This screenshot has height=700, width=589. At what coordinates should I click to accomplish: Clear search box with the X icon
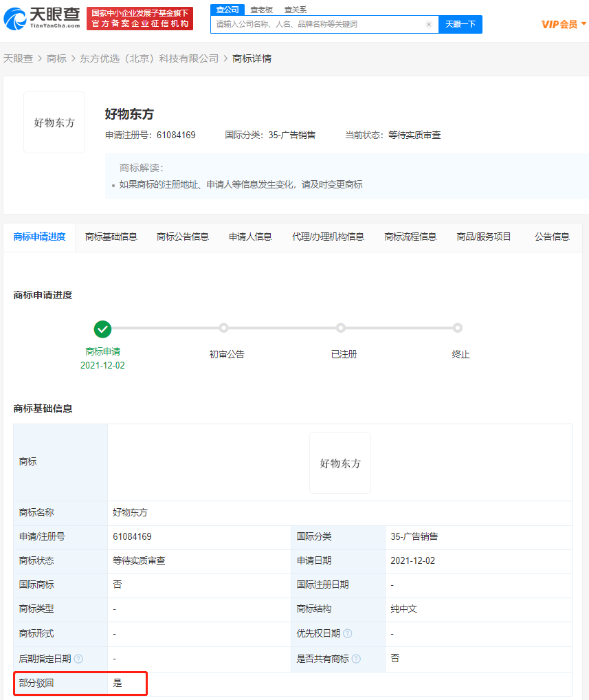429,24
